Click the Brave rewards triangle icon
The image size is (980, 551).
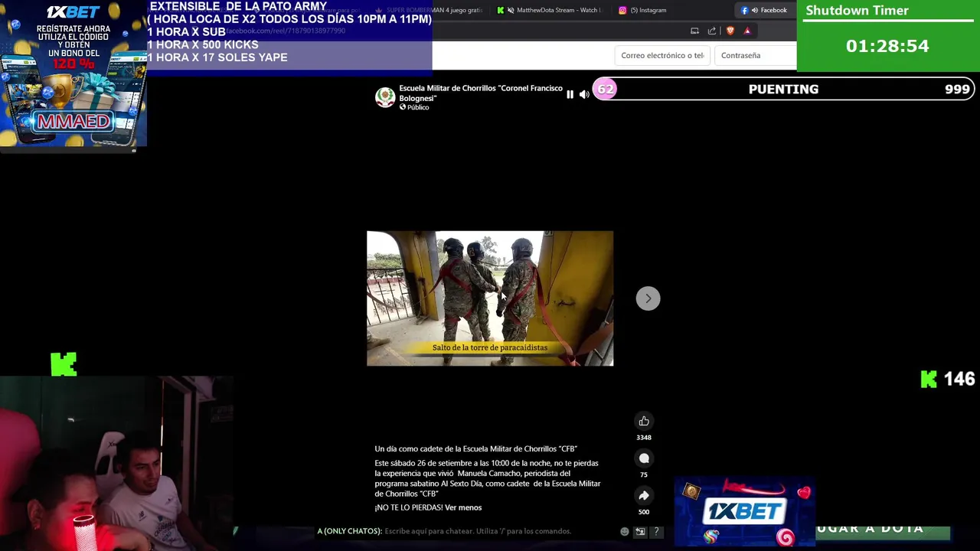pos(747,31)
